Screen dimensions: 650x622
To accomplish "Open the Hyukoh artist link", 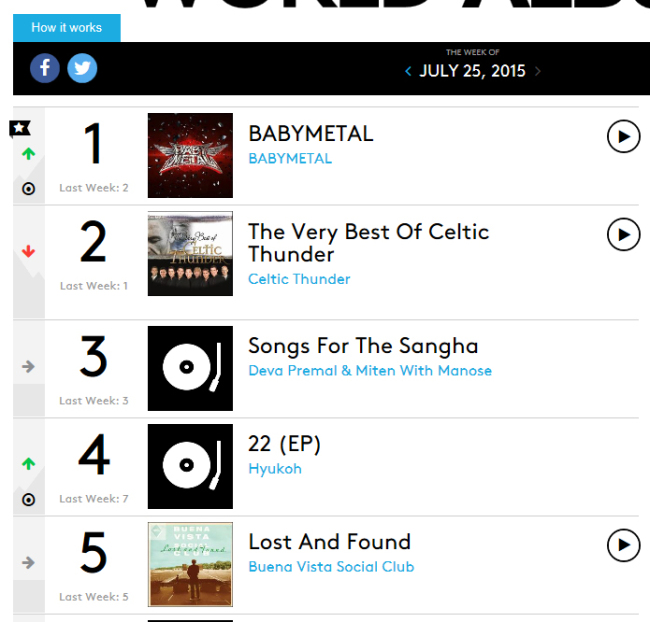I will pyautogui.click(x=275, y=469).
